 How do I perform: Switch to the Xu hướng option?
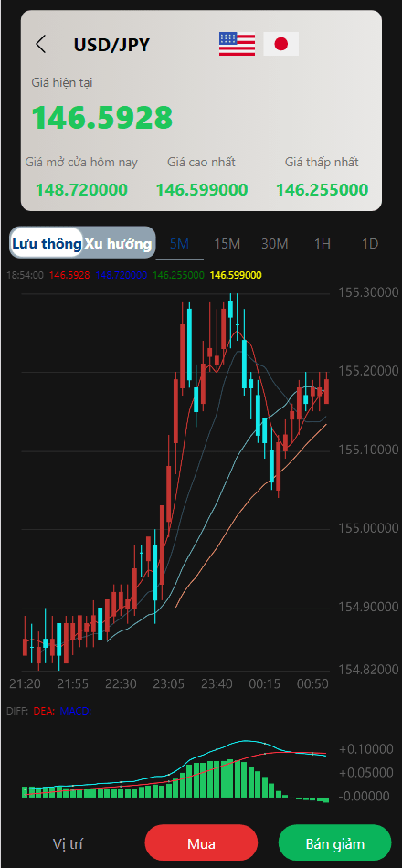[118, 244]
